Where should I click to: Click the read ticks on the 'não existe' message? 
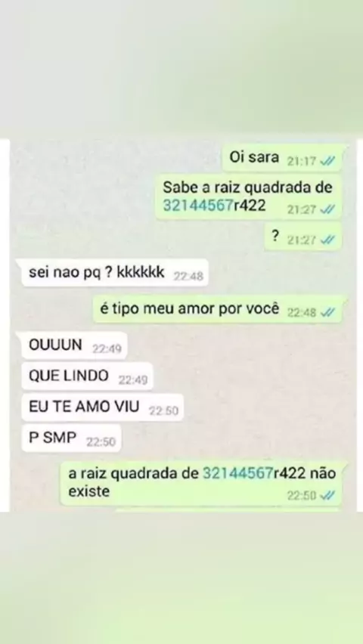(x=327, y=496)
